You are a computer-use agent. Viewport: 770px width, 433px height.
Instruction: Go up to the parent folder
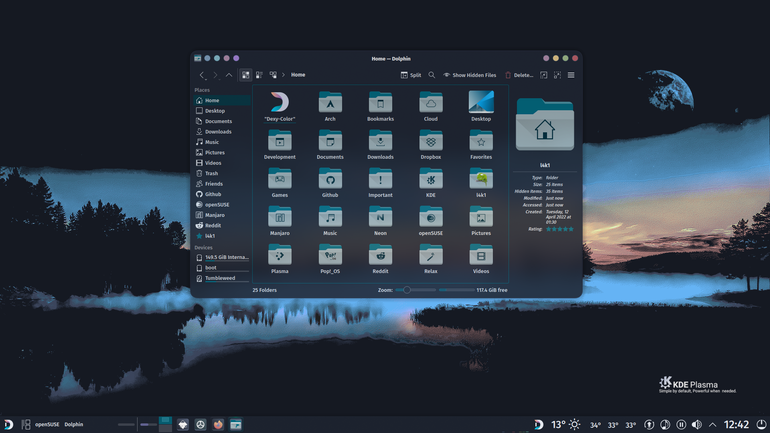(x=229, y=75)
